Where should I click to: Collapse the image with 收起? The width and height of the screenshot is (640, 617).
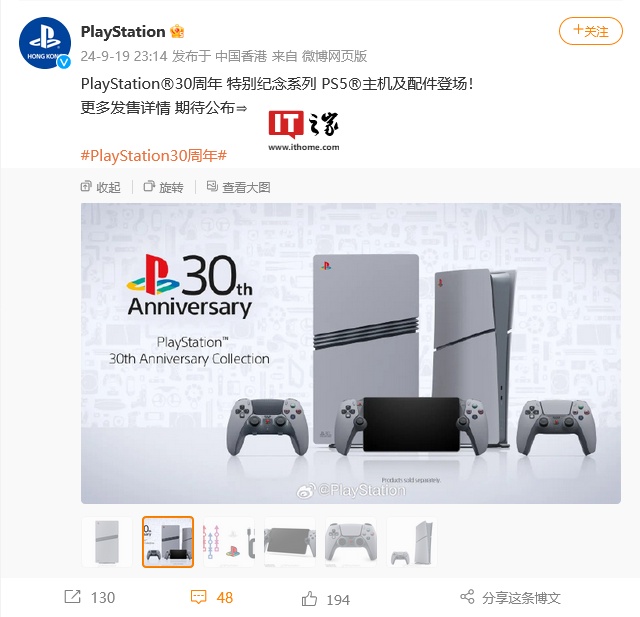click(x=100, y=187)
